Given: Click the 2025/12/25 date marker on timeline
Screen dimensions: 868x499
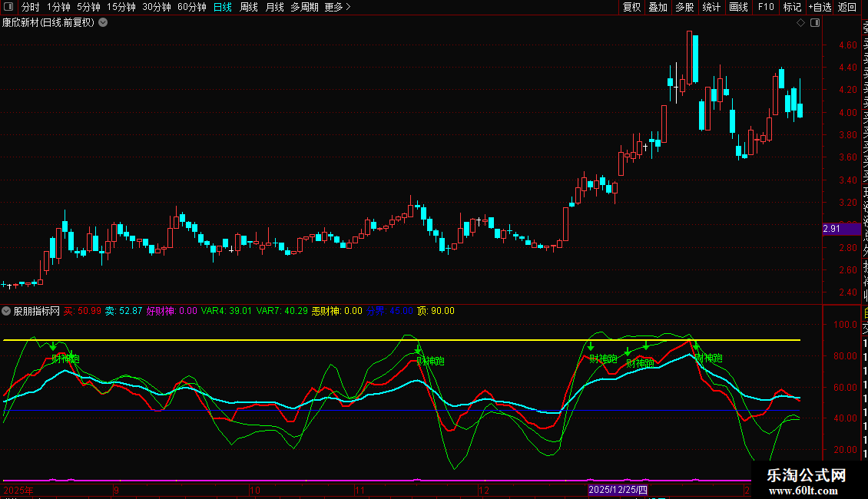Looking at the screenshot, I should [x=618, y=489].
